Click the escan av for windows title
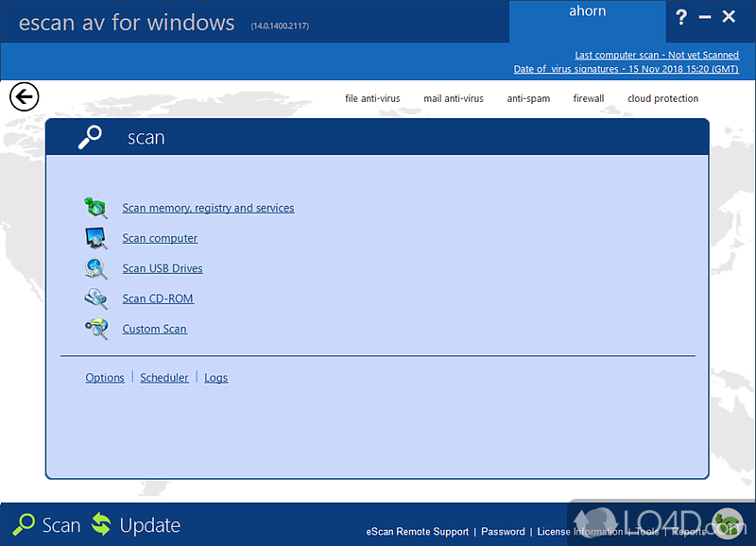The height and width of the screenshot is (546, 756). (127, 23)
